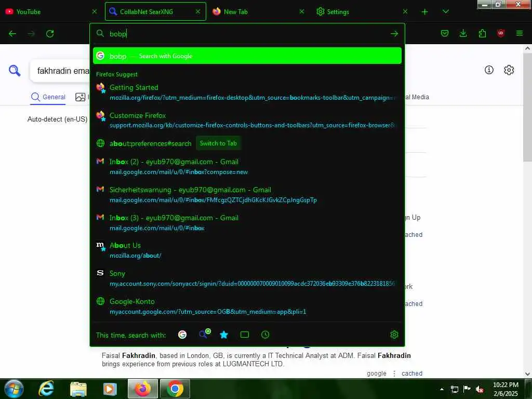This screenshot has height=399, width=532.
Task: Open SearXNG preferences gear icon
Action: coord(509,70)
